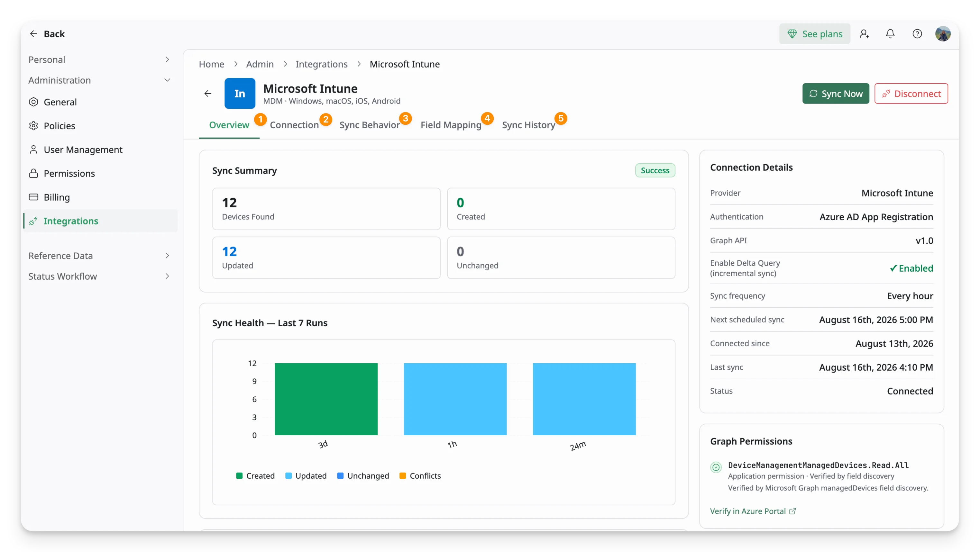Open the invite user icon
The width and height of the screenshot is (980, 552).
coord(864,34)
